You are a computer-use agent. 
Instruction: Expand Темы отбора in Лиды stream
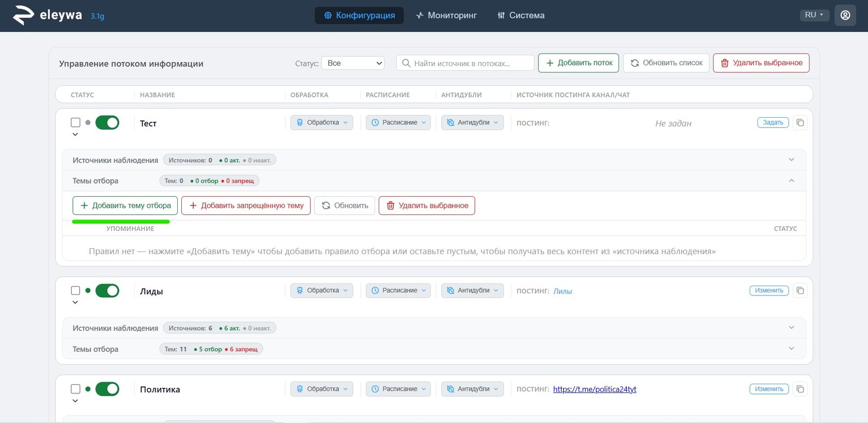pyautogui.click(x=791, y=349)
